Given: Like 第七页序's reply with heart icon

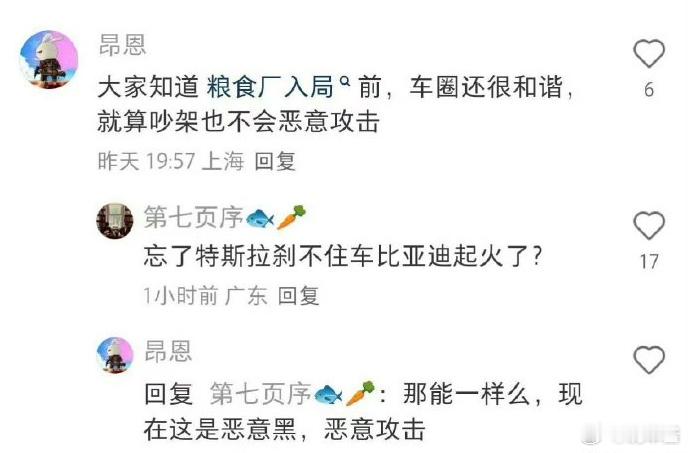Looking at the screenshot, I should [x=649, y=225].
